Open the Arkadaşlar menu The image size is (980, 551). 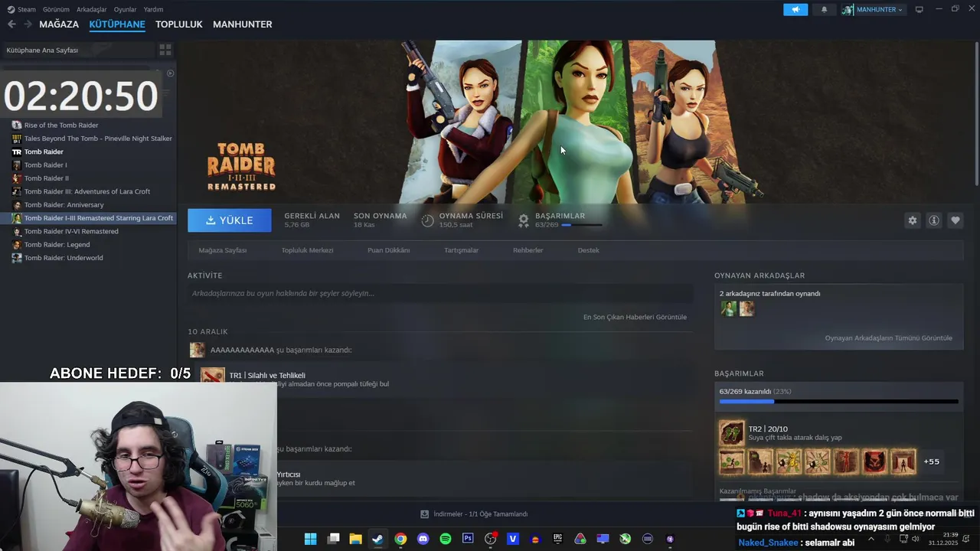pos(92,9)
